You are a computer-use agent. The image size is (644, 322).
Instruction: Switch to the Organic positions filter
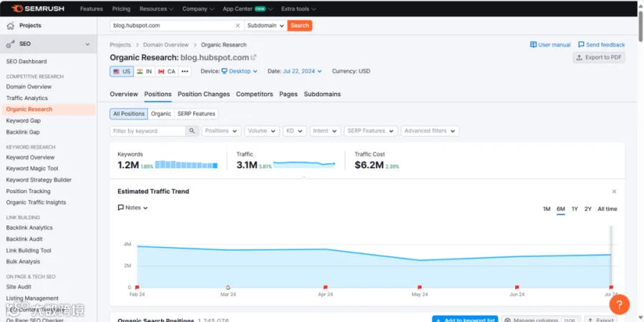coord(161,114)
